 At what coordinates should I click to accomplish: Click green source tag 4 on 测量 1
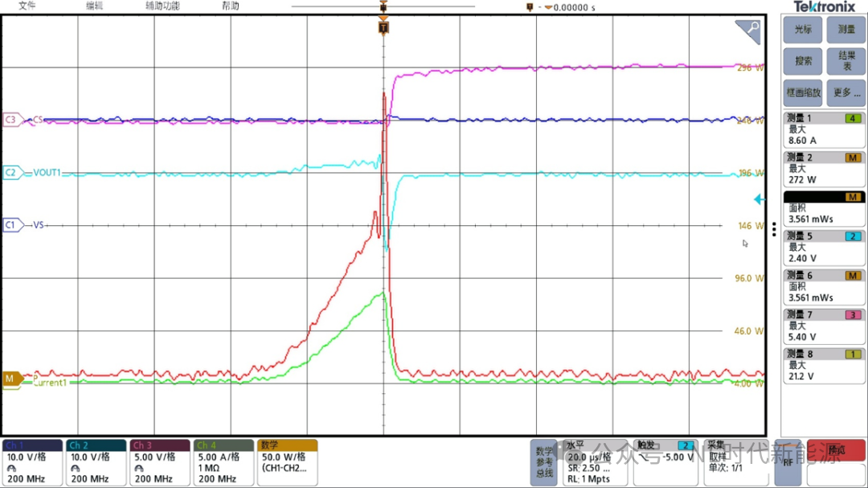pyautogui.click(x=853, y=118)
